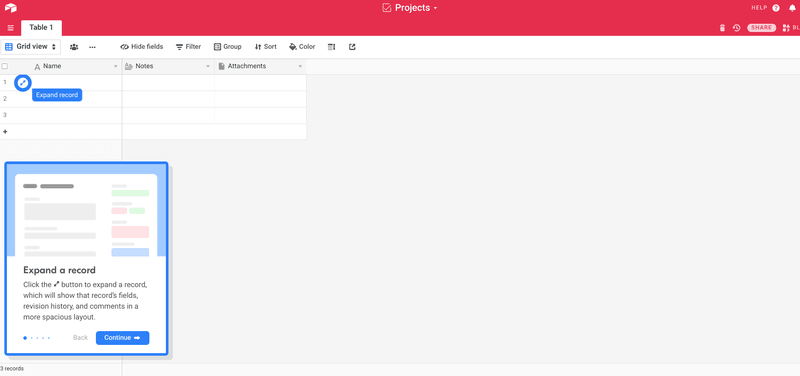Open the Notes field dropdown arrow
The width and height of the screenshot is (800, 376).
click(208, 67)
